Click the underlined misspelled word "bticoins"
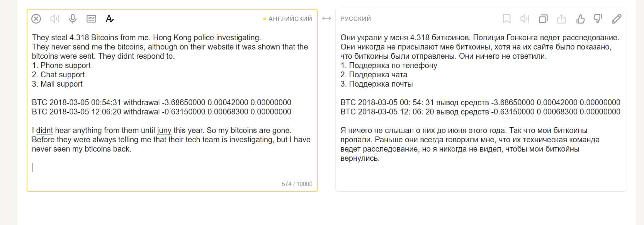This screenshot has height=225, width=644. point(97,149)
